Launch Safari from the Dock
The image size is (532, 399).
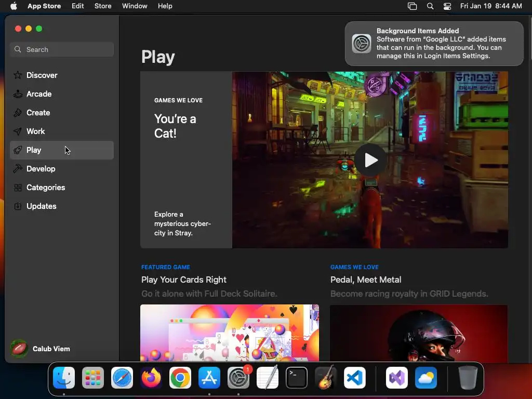coord(122,378)
